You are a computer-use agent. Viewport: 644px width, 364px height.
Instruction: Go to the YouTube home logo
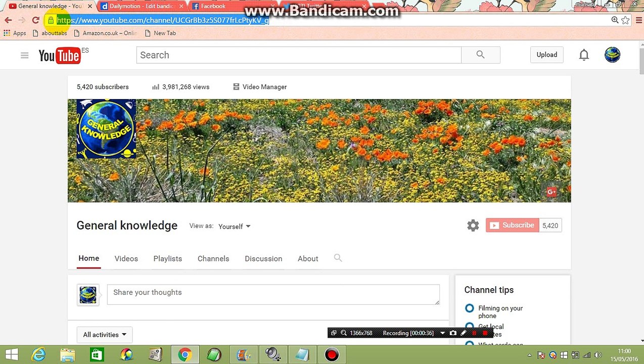[x=59, y=55]
